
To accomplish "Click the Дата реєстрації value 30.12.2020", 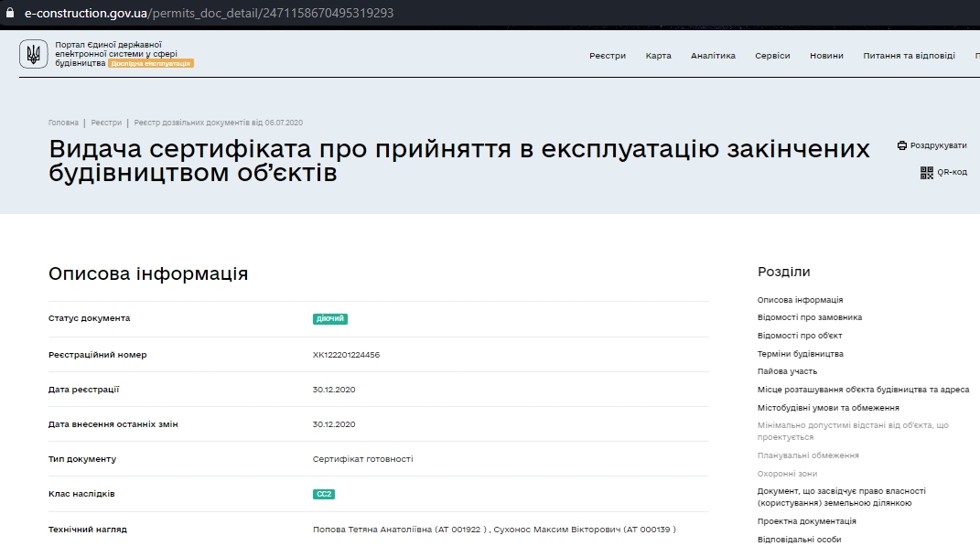I will coord(334,390).
